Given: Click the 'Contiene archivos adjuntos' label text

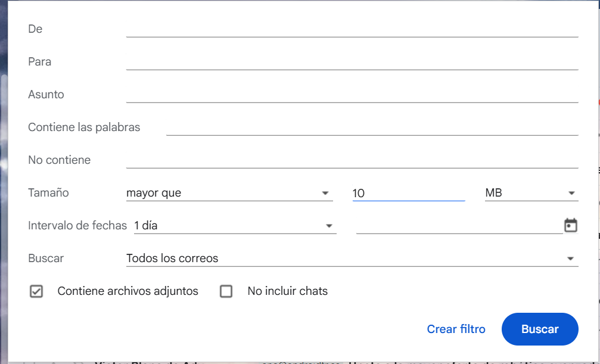Looking at the screenshot, I should 128,291.
